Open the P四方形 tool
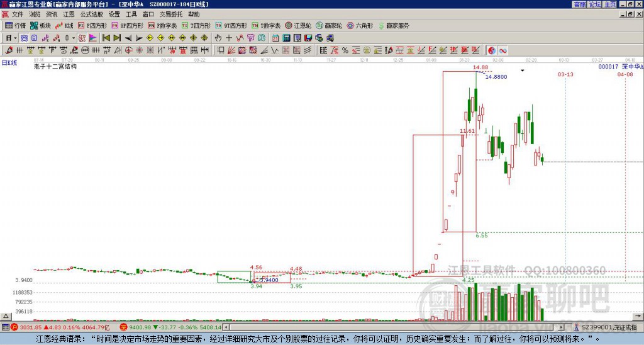 click(92, 25)
